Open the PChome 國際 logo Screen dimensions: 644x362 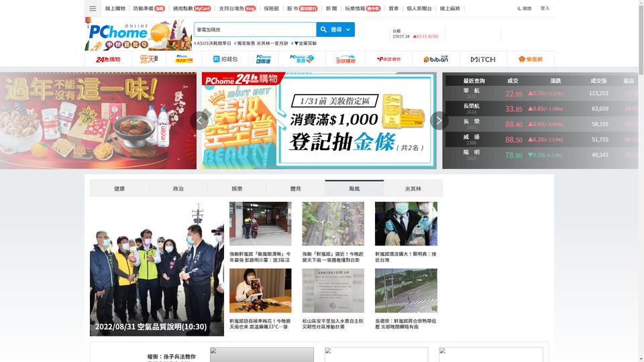click(x=263, y=59)
